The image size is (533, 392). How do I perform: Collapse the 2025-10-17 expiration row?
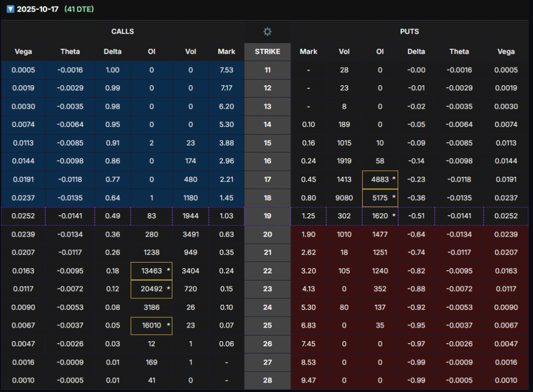point(10,10)
